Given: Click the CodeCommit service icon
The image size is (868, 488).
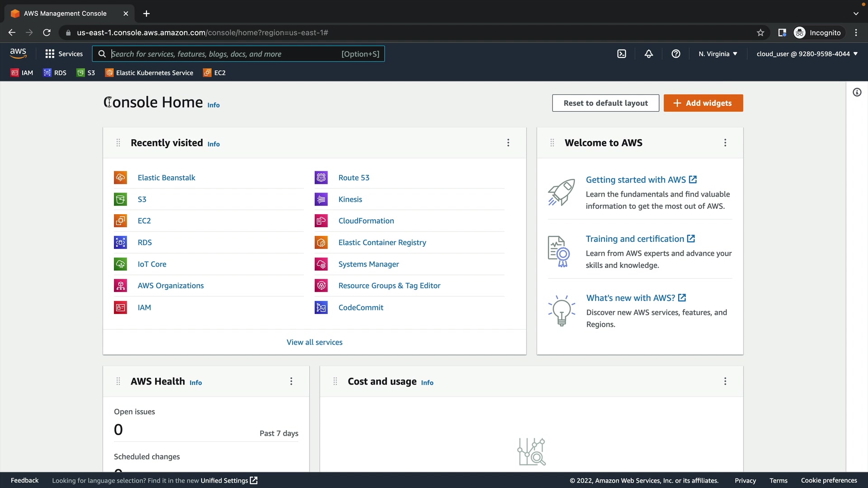Looking at the screenshot, I should coord(321,308).
